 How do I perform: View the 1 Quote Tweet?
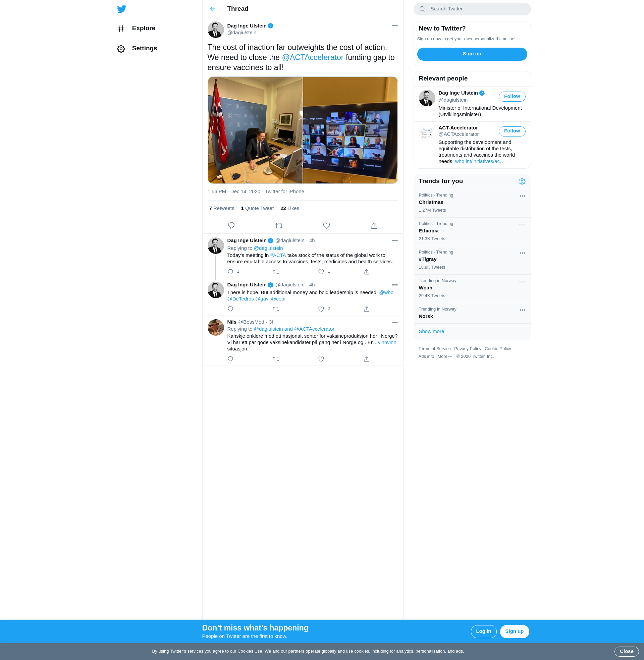coord(257,208)
